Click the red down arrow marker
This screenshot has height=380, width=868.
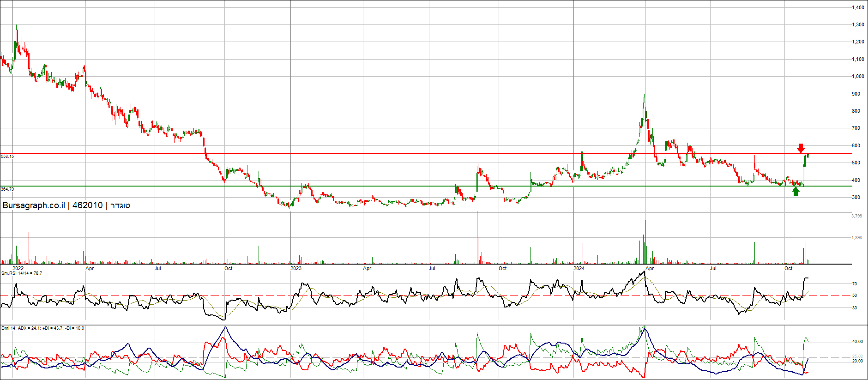tap(801, 148)
